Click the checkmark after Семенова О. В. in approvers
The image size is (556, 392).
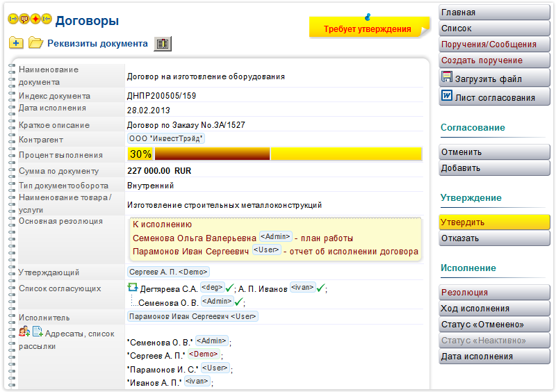(x=238, y=302)
